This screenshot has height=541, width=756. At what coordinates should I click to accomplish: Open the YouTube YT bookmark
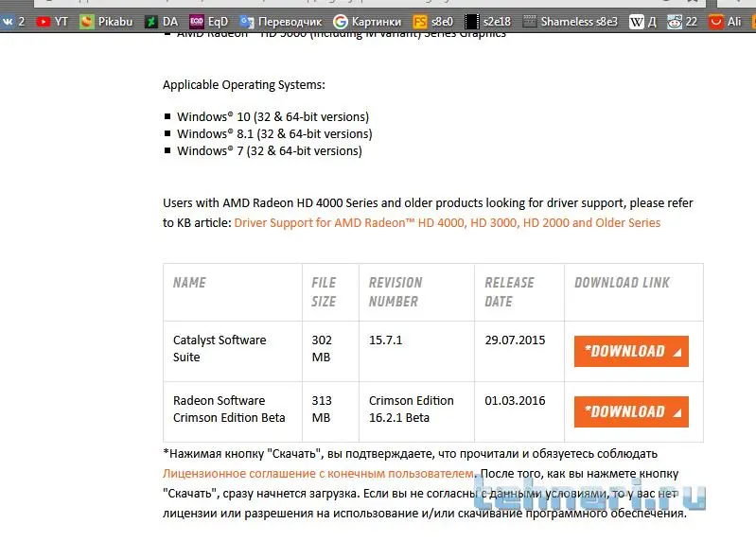tap(52, 22)
